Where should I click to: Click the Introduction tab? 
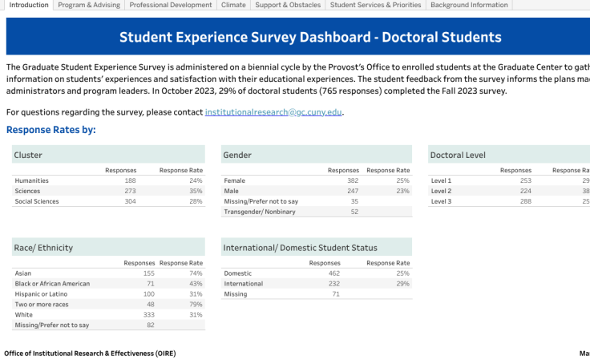(28, 5)
